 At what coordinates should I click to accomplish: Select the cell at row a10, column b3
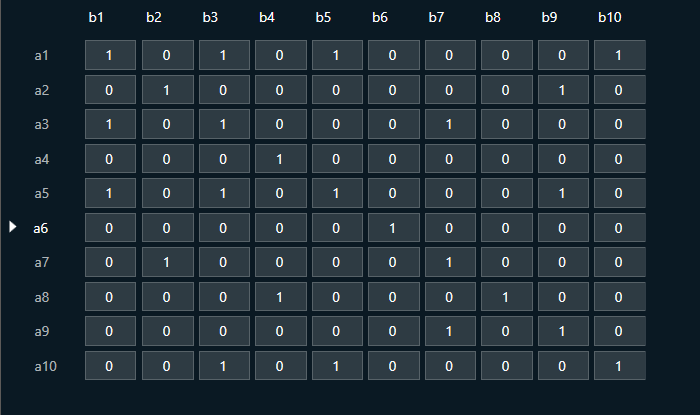(224, 365)
